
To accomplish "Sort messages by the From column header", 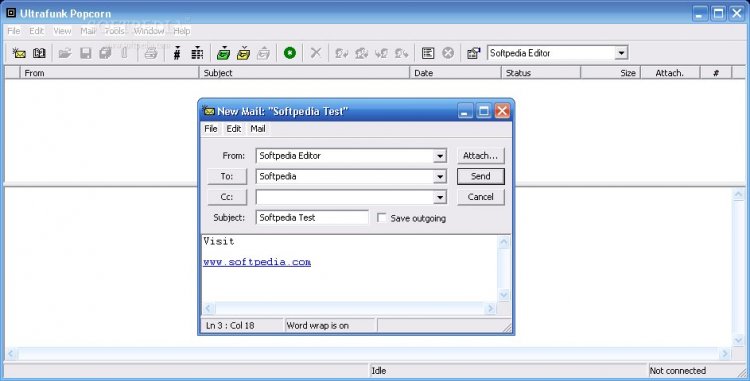I will click(x=109, y=73).
